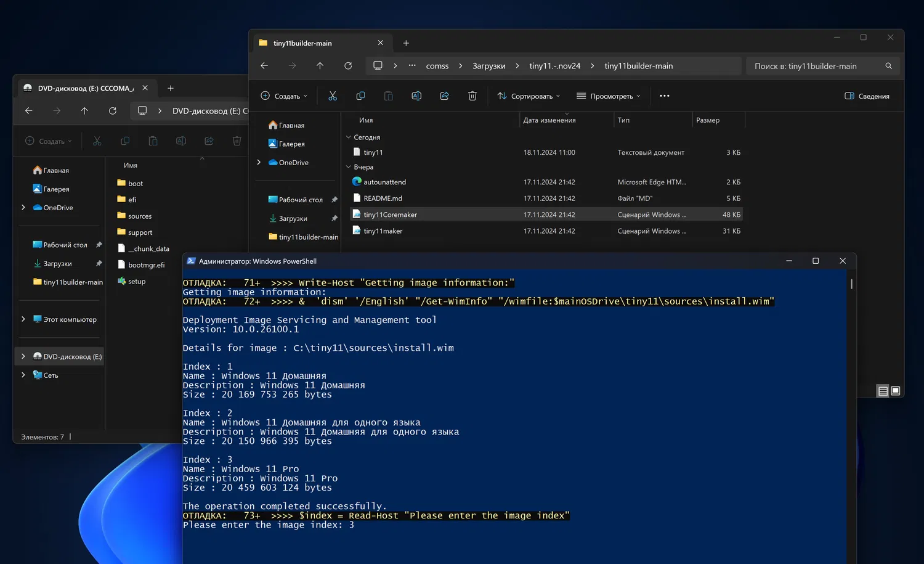The height and width of the screenshot is (564, 924).
Task: Add a new tab next to tiny11builder-main
Action: pyautogui.click(x=406, y=43)
